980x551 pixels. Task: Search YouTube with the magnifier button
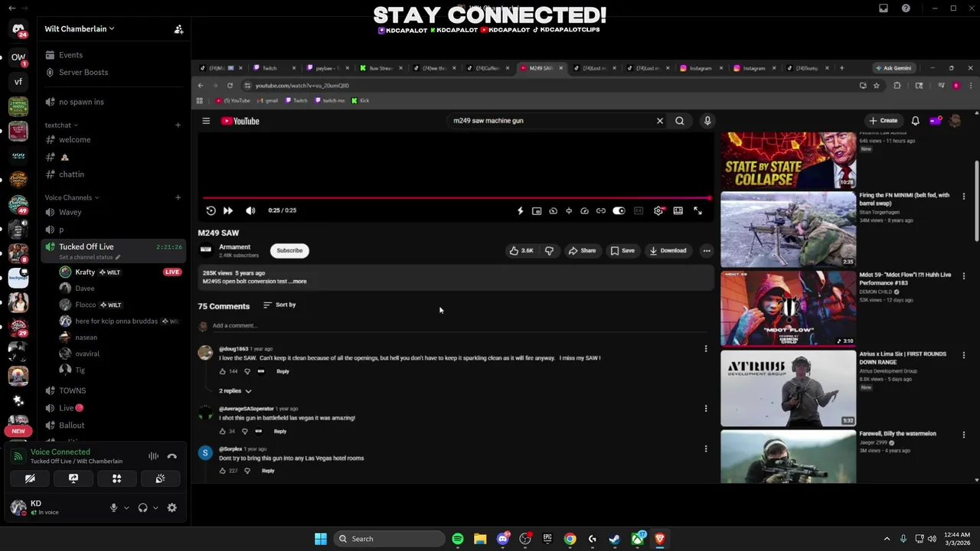[x=679, y=121]
